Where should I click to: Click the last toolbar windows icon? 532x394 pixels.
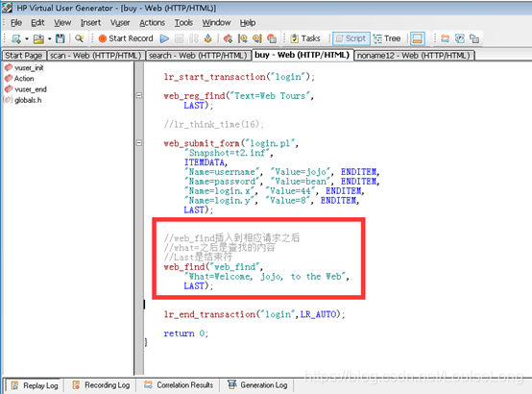click(x=474, y=38)
